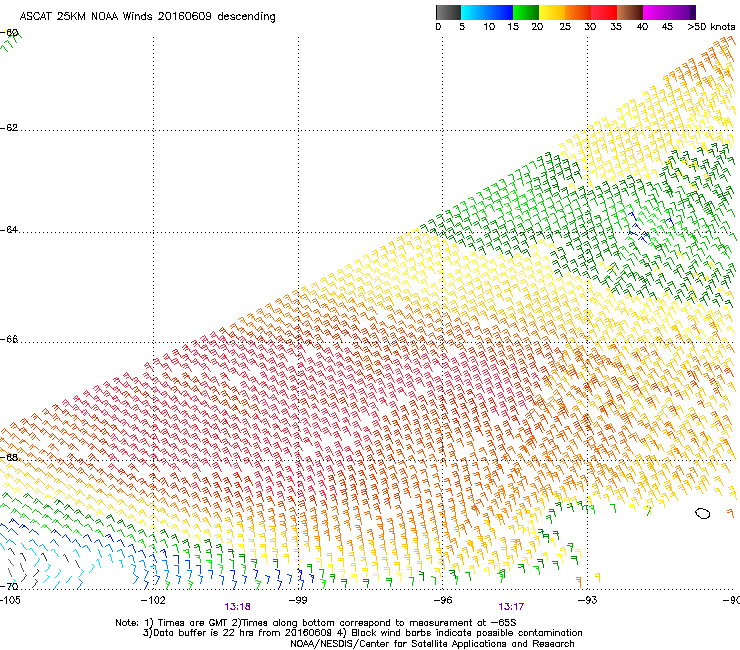Click the longitude label -96

[x=443, y=600]
